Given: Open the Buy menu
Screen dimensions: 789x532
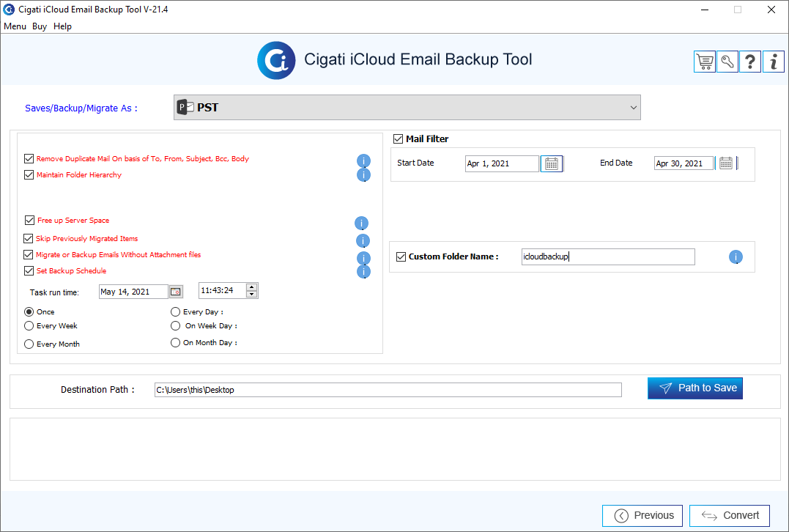Looking at the screenshot, I should pyautogui.click(x=40, y=26).
